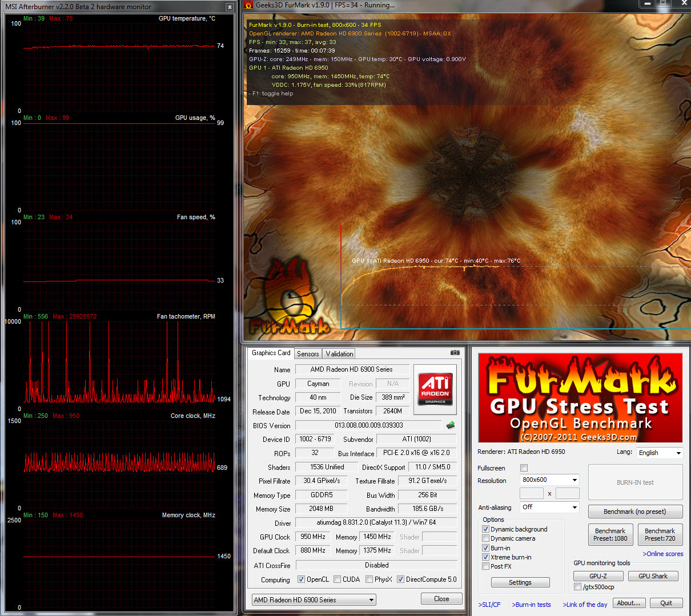The image size is (691, 616).
Task: Switch to Sensors tab in GPU-Z
Action: click(308, 354)
